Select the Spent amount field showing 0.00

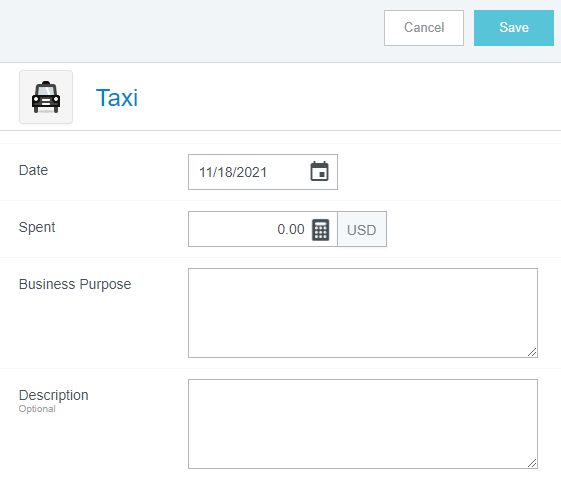pyautogui.click(x=263, y=229)
